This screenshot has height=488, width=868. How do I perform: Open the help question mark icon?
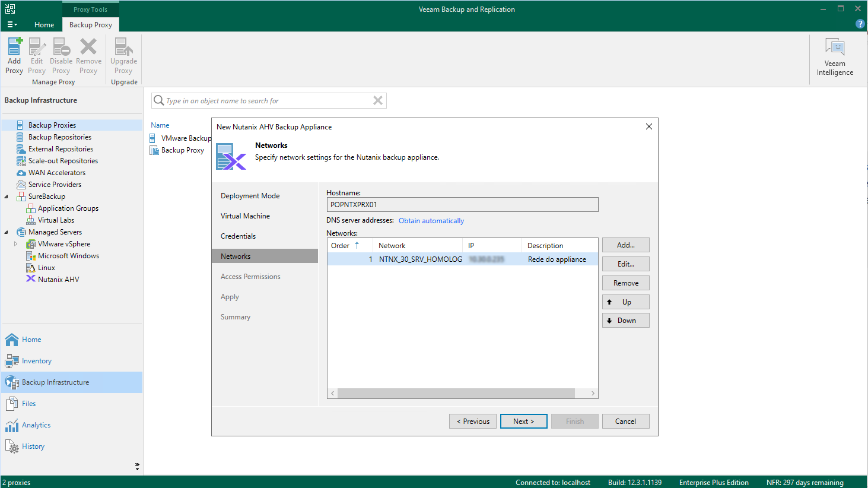tap(860, 24)
